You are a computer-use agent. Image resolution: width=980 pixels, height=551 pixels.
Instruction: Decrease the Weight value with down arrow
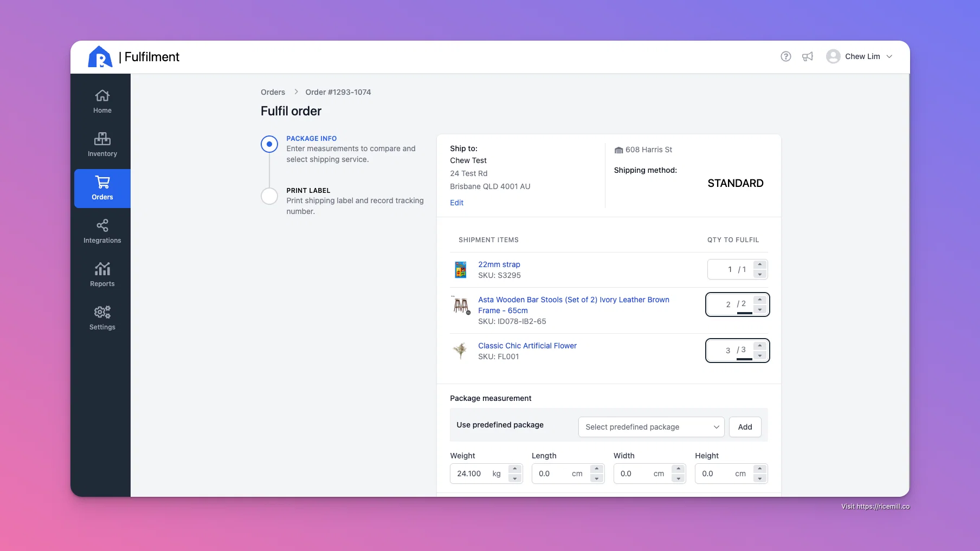click(515, 479)
